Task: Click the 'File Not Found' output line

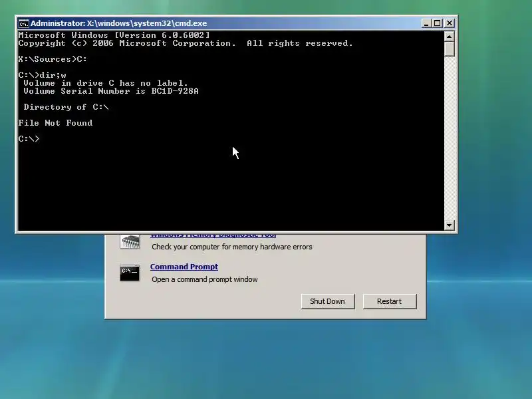Action: (x=55, y=123)
